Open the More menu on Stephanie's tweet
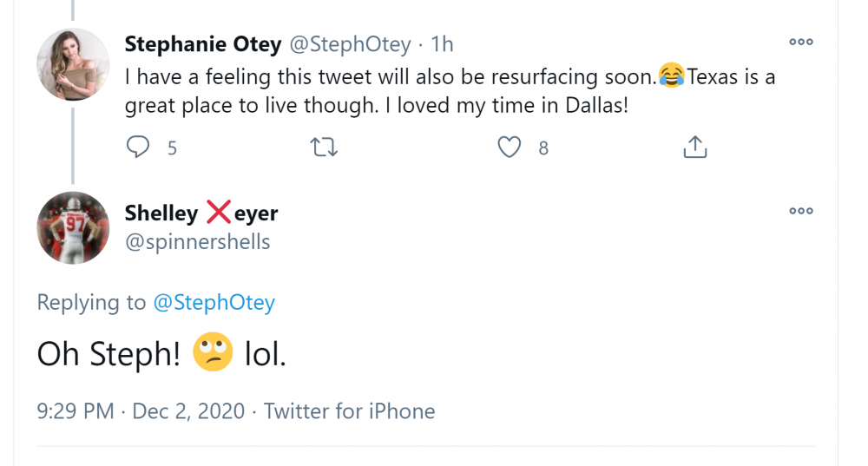868x466 pixels. tap(800, 42)
